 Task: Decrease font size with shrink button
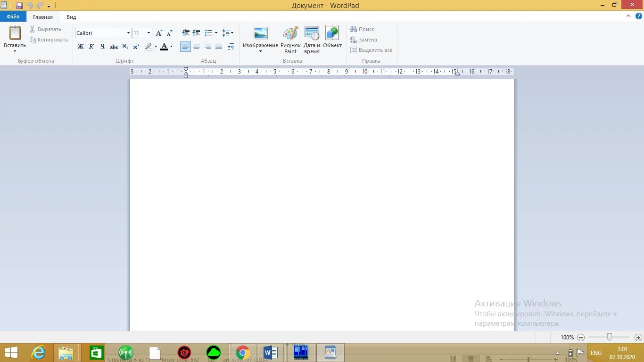(170, 33)
